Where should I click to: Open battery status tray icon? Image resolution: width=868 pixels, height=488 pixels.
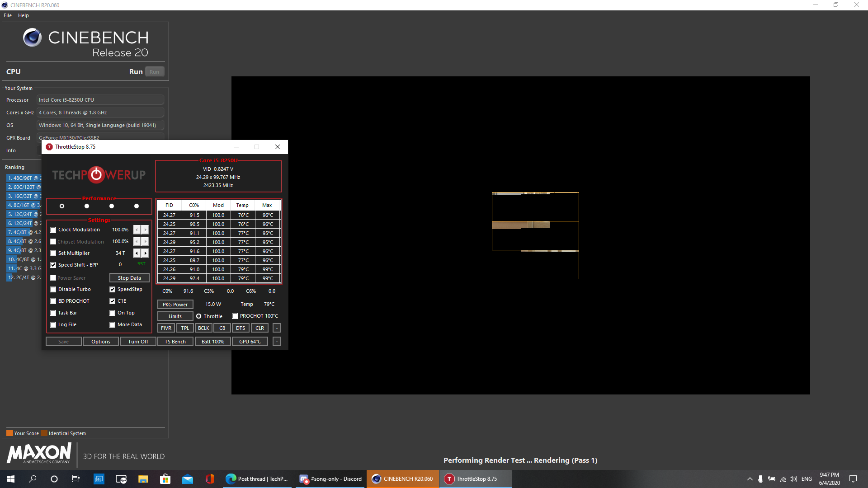tap(772, 479)
